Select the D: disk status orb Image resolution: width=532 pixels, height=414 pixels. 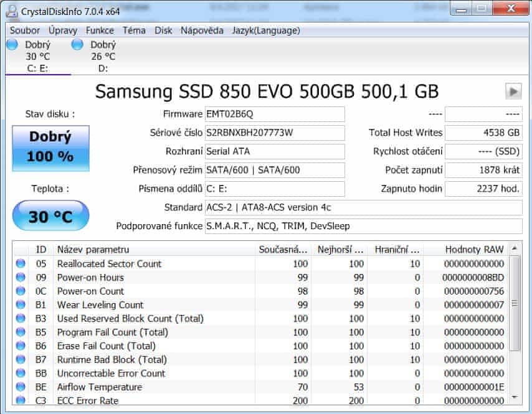tap(77, 44)
